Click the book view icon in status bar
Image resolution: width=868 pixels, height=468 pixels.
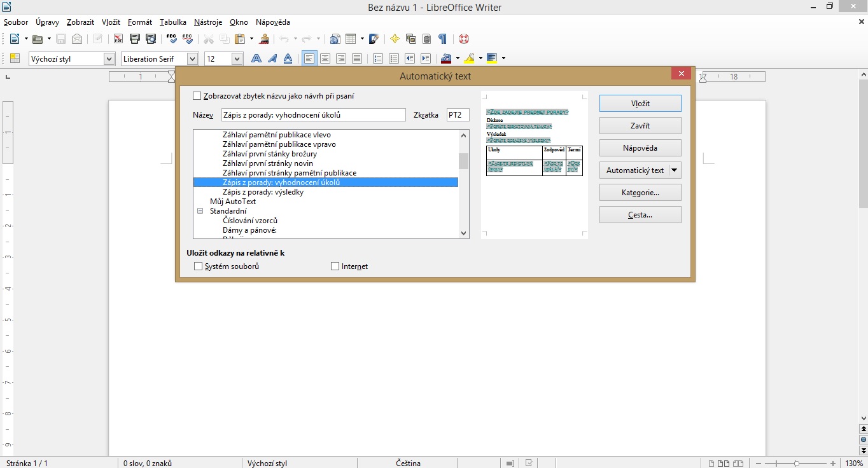(738, 464)
